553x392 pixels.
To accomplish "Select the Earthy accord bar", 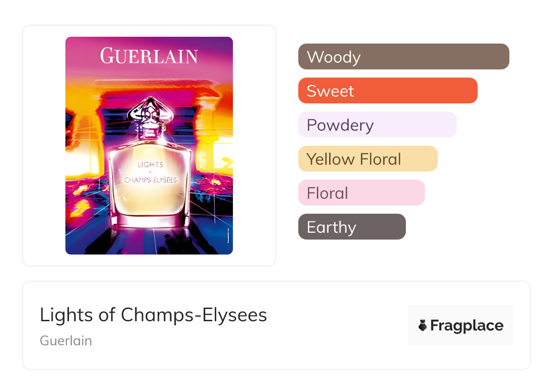I will pyautogui.click(x=352, y=227).
